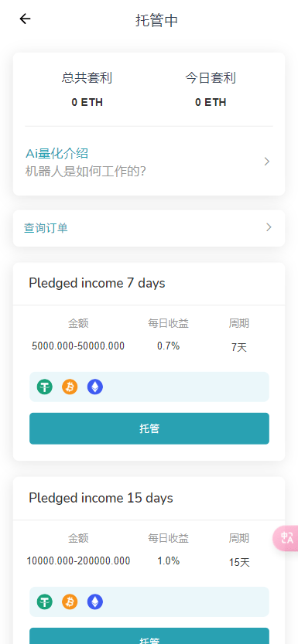The width and height of the screenshot is (298, 644).
Task: Select Tether icon in 7 days plan
Action: coord(45,387)
